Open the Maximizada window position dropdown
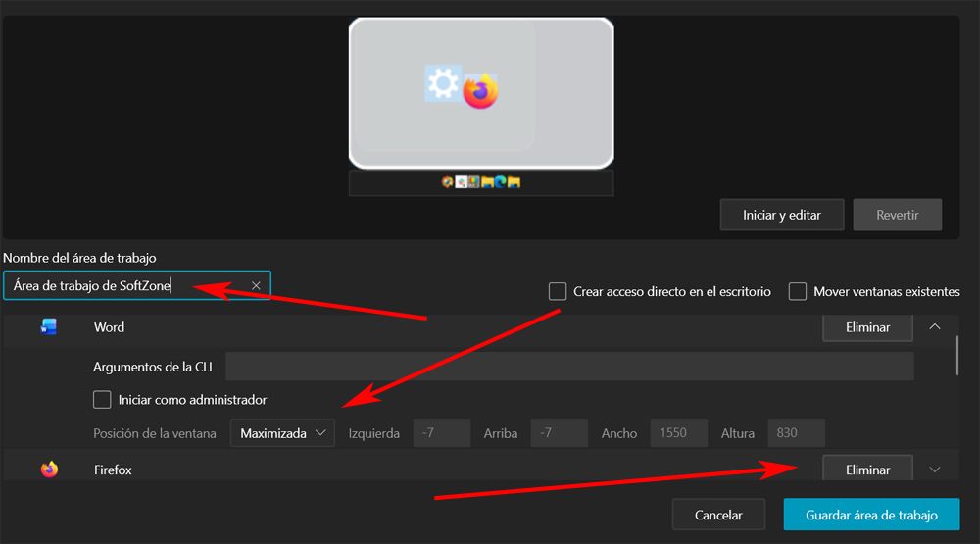This screenshot has width=980, height=544. click(282, 433)
